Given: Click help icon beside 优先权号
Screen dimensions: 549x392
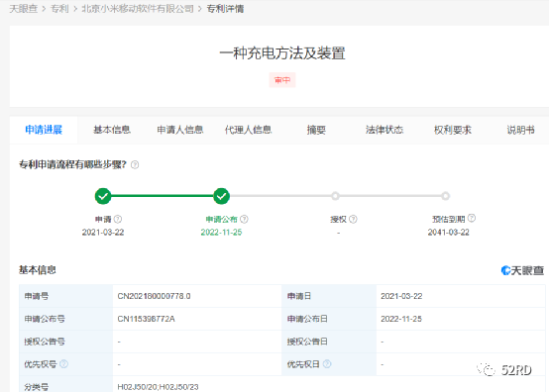Looking at the screenshot, I should pyautogui.click(x=63, y=364).
